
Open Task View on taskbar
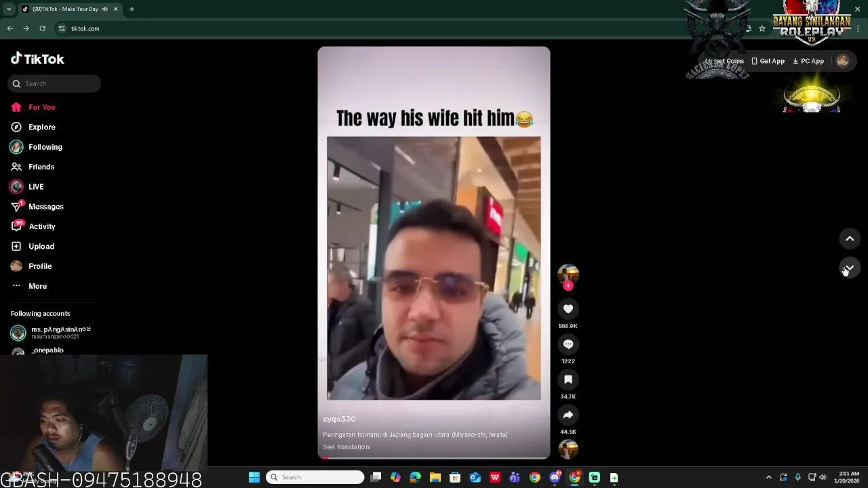(376, 477)
